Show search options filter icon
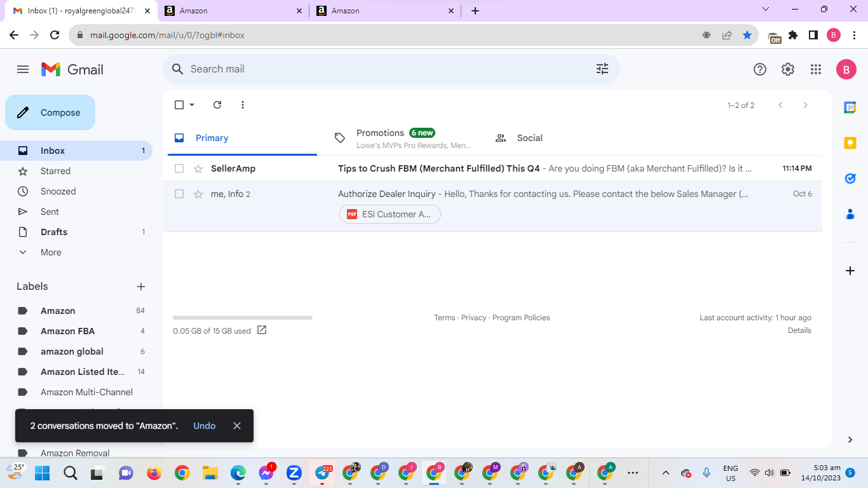The width and height of the screenshot is (868, 488). [x=602, y=69]
